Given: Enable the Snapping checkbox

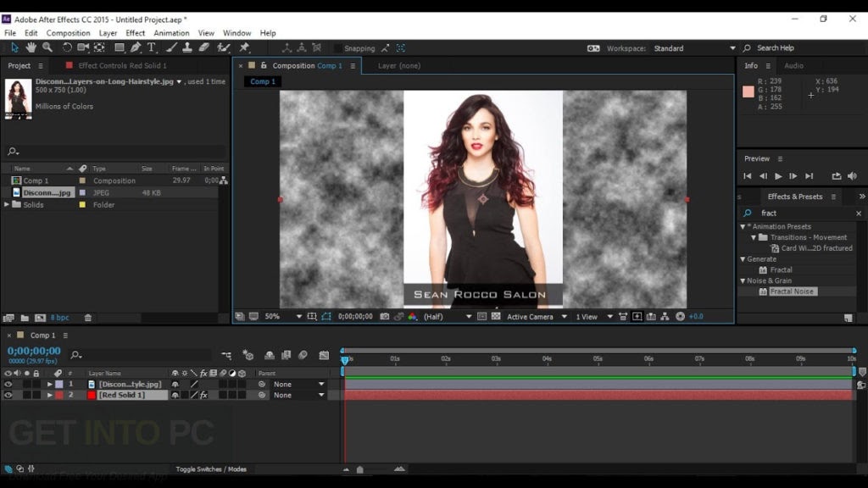Looking at the screenshot, I should (337, 48).
